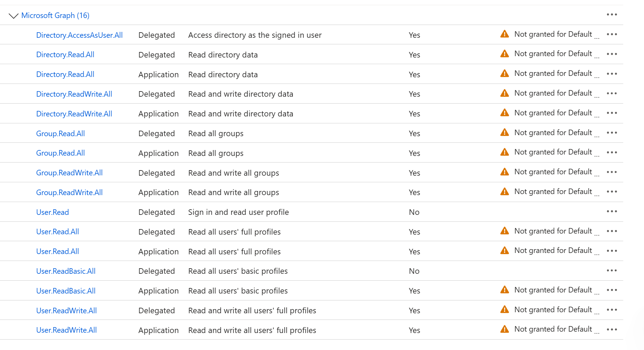
Task: Click 'No' admin consent value for Delegated User.ReadBasic.All
Action: click(x=414, y=271)
